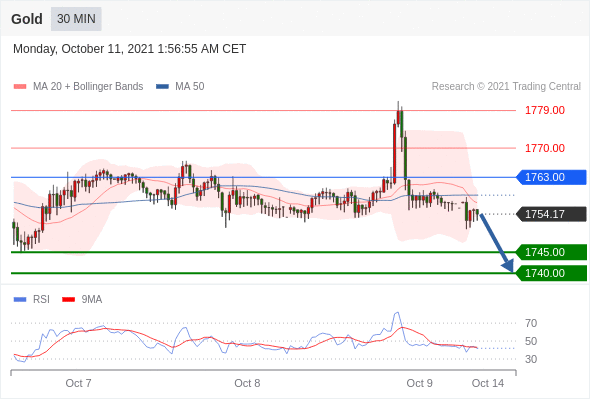Click the 'Oct 14' date axis label
The image size is (590, 400).
coord(488,383)
